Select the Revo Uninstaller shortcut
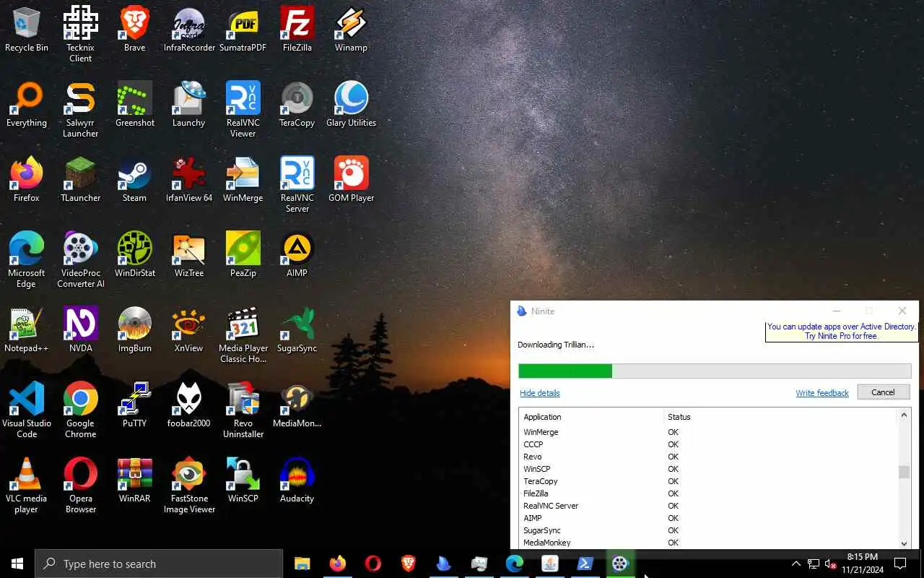The image size is (924, 578). point(243,410)
